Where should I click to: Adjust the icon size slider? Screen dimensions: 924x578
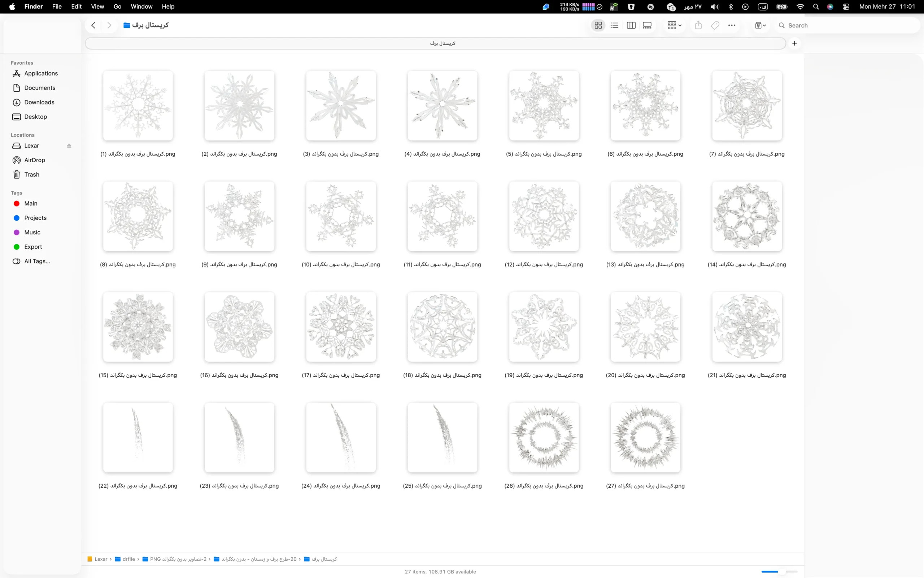click(x=779, y=571)
